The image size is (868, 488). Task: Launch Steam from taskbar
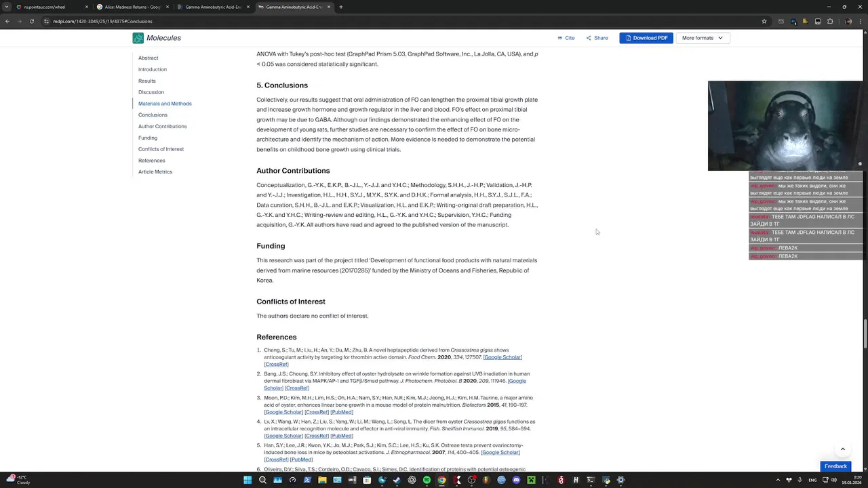point(397,480)
